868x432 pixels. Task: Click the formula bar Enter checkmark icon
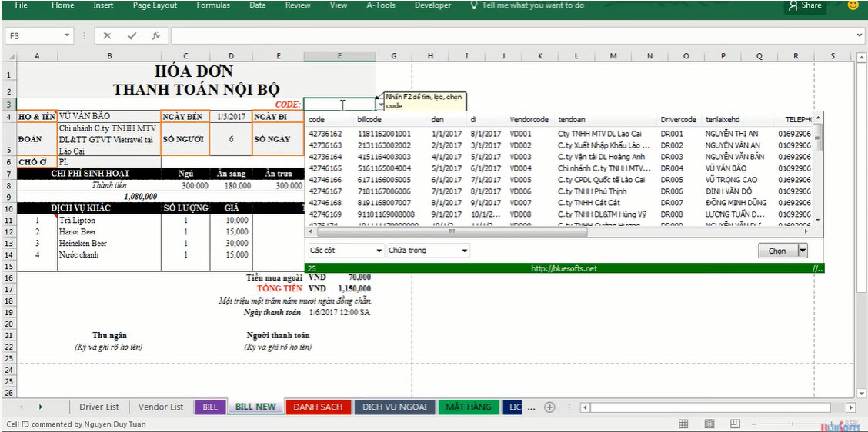tap(132, 36)
